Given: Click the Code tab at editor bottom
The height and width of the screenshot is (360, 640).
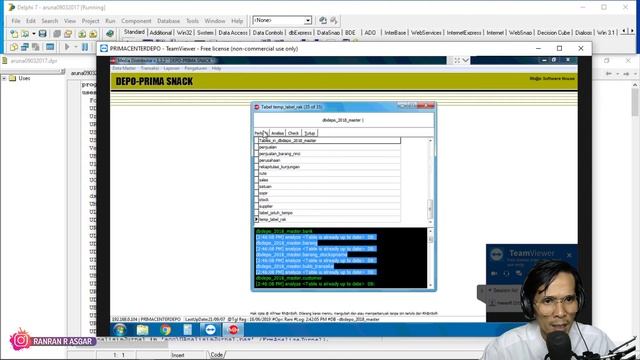Looking at the screenshot, I should [217, 355].
